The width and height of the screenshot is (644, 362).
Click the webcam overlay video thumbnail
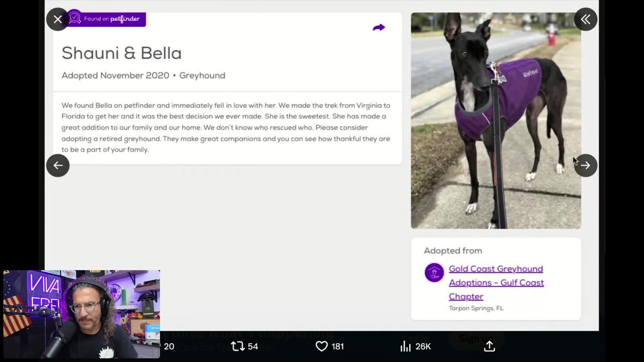pos(82,314)
